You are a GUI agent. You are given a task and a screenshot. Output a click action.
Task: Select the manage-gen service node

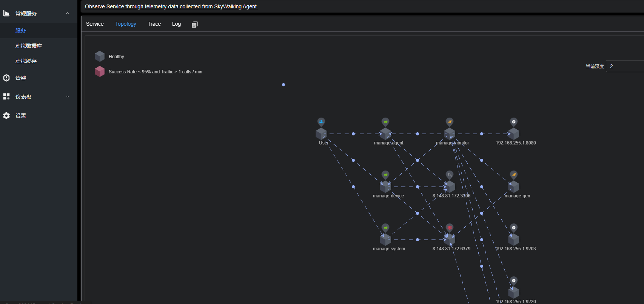514,187
